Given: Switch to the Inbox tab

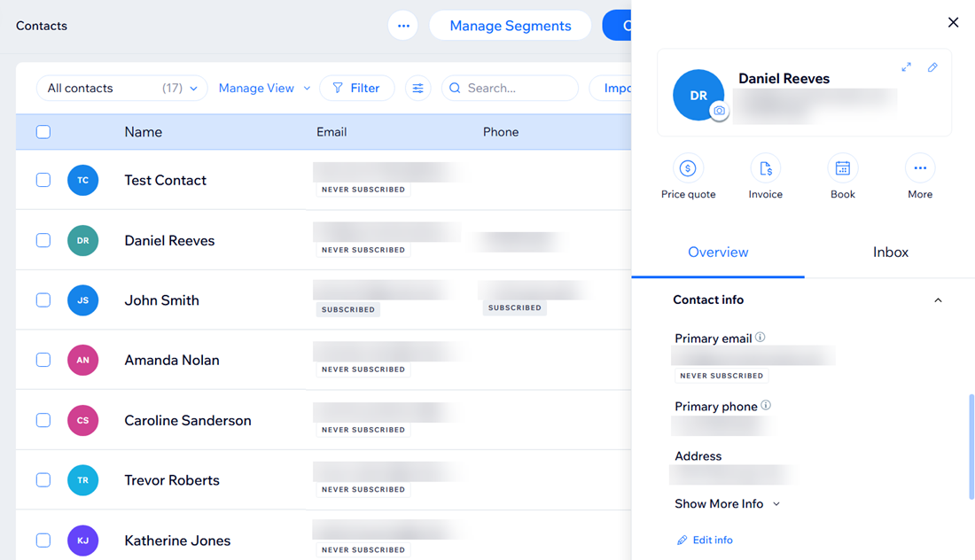Looking at the screenshot, I should pos(891,253).
